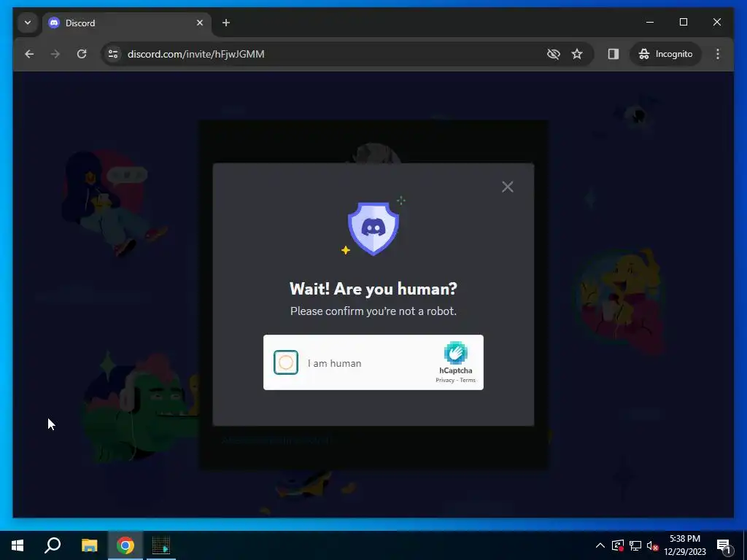Click the muted volume icon in tray
Image resolution: width=747 pixels, height=560 pixels.
click(652, 546)
